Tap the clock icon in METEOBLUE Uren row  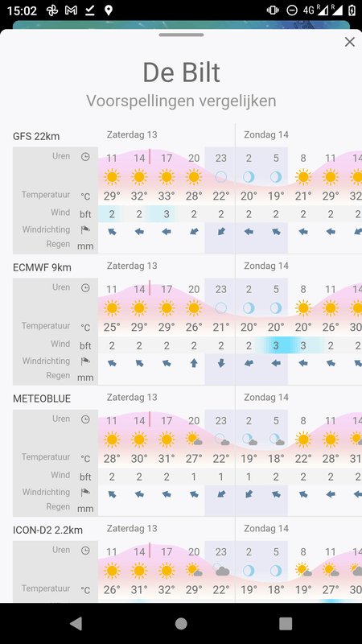click(85, 419)
